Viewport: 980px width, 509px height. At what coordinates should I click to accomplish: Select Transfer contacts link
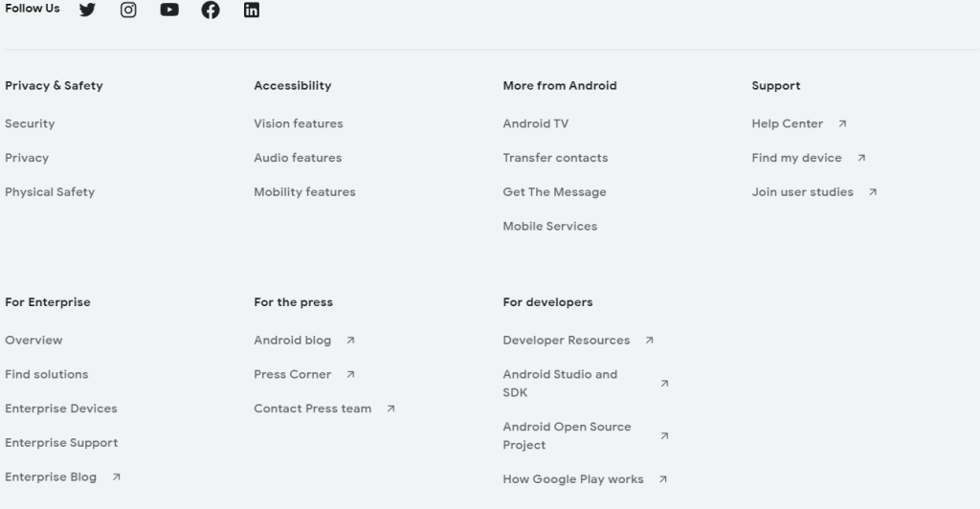555,158
